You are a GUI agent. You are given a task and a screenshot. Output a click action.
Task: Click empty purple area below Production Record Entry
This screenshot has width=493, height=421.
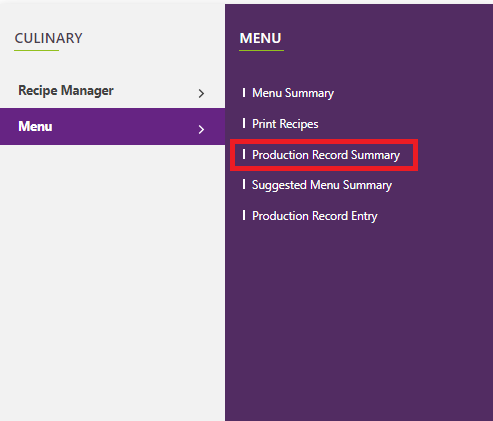(358, 317)
